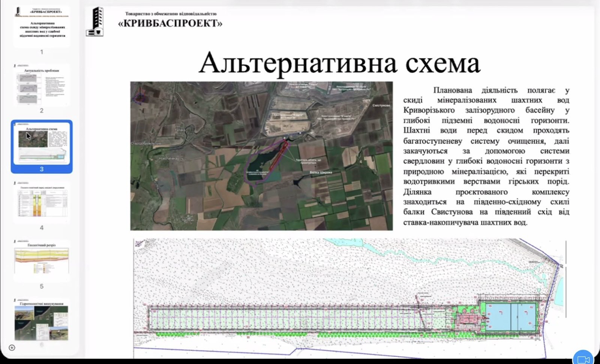Click the «КРИВБАСПРОЕКТ» company name in the header

click(170, 23)
